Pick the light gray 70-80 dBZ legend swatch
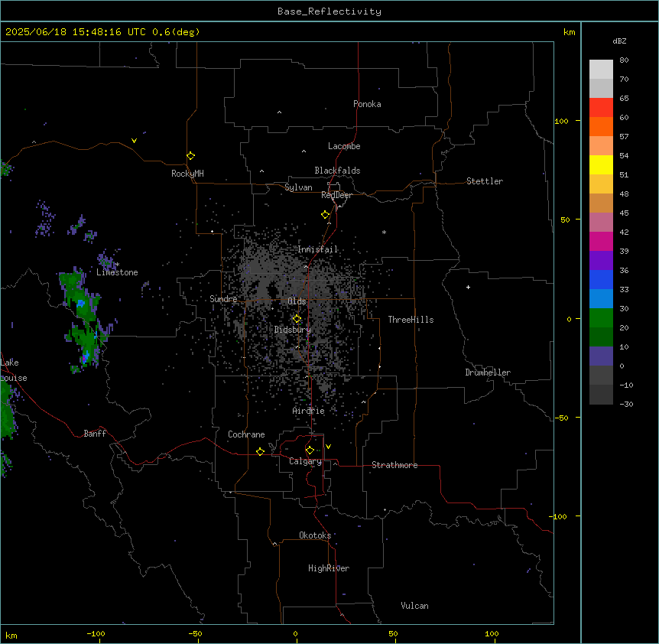The height and width of the screenshot is (644, 659). (601, 70)
